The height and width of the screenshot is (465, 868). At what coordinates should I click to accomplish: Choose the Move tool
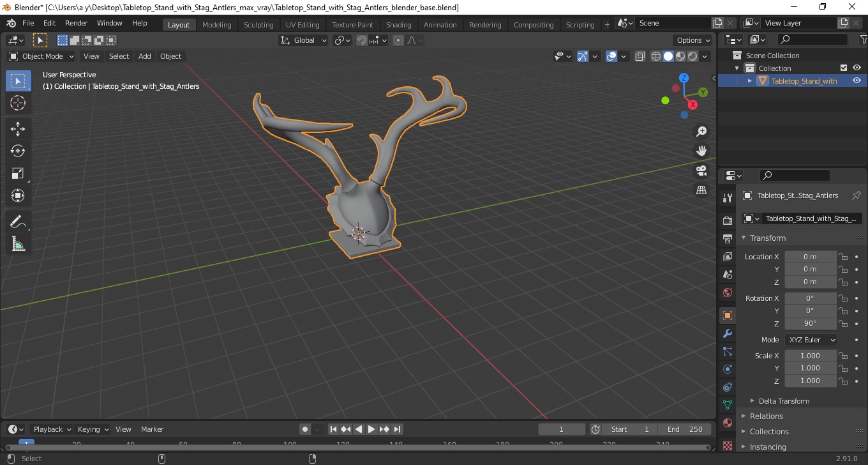click(18, 129)
